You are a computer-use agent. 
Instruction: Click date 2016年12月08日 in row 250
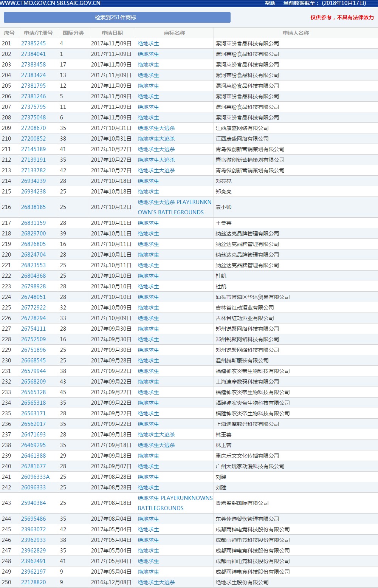pyautogui.click(x=111, y=582)
